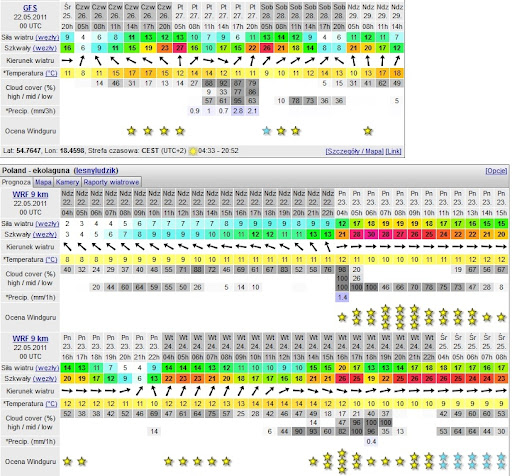The width and height of the screenshot is (512, 476).
Task: Click the magenta gust cell 30 for Pn 23. 06h
Action: coord(371,234)
